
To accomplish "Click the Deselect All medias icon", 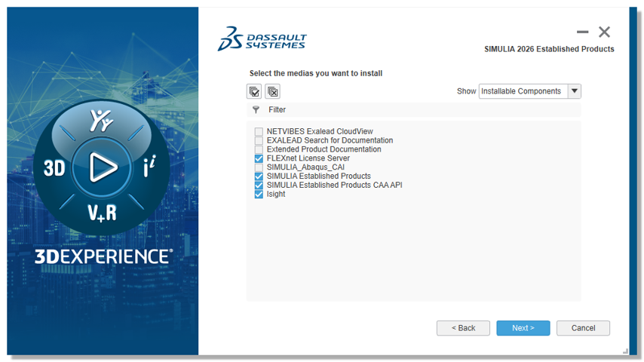I will tap(272, 91).
